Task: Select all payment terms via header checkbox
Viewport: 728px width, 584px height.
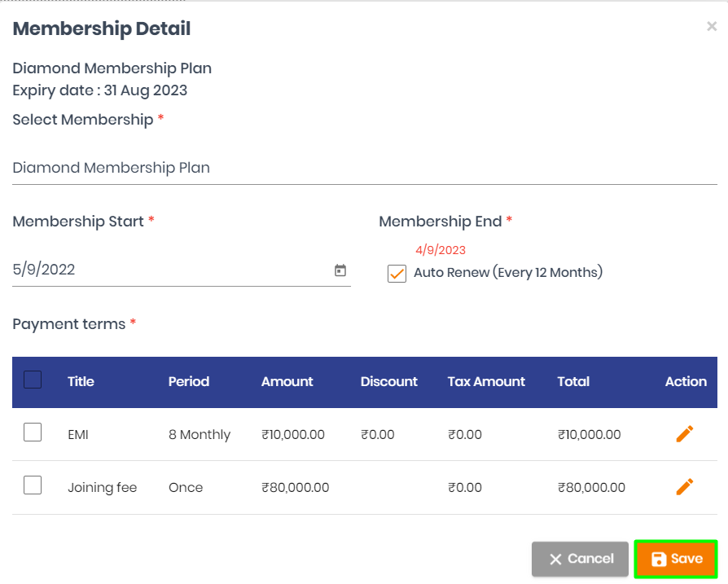Action: (x=33, y=380)
